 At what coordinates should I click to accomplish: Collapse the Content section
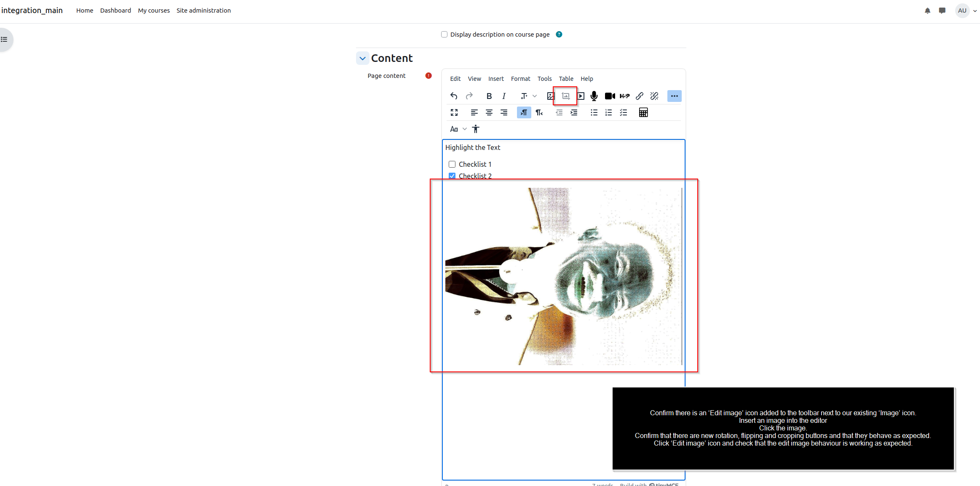click(x=363, y=58)
